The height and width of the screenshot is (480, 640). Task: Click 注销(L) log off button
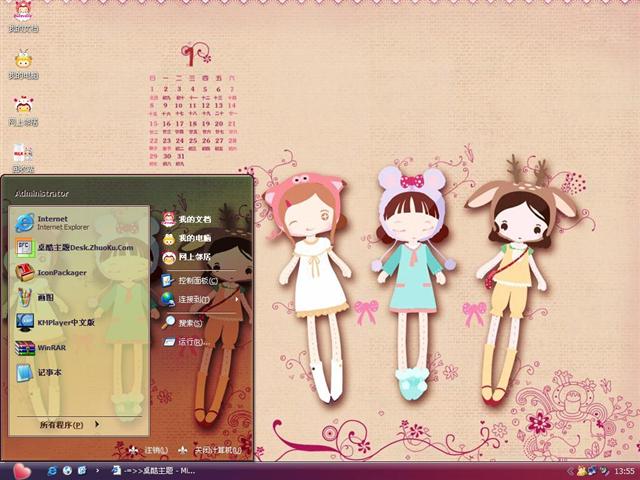tap(148, 450)
